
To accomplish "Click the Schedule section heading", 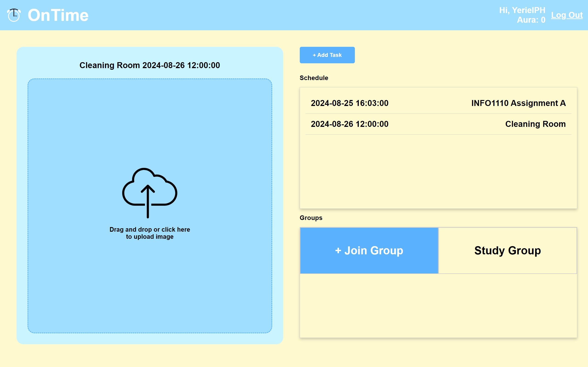I will (314, 78).
